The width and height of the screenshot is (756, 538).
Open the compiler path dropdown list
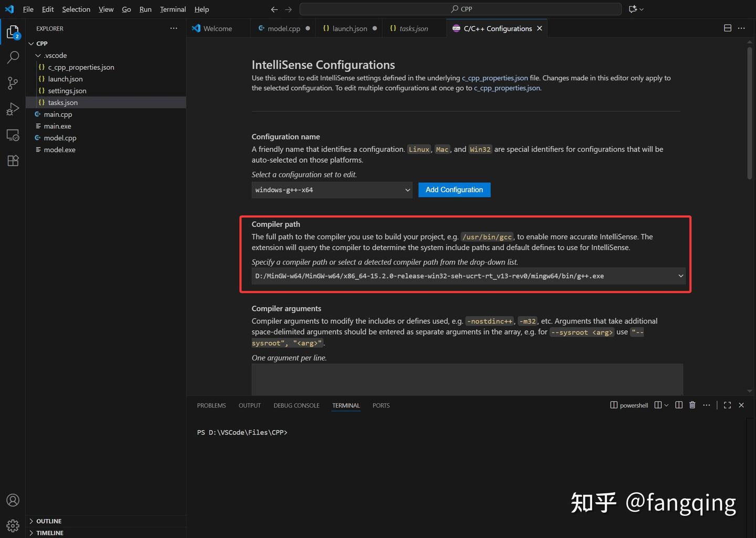pyautogui.click(x=468, y=276)
